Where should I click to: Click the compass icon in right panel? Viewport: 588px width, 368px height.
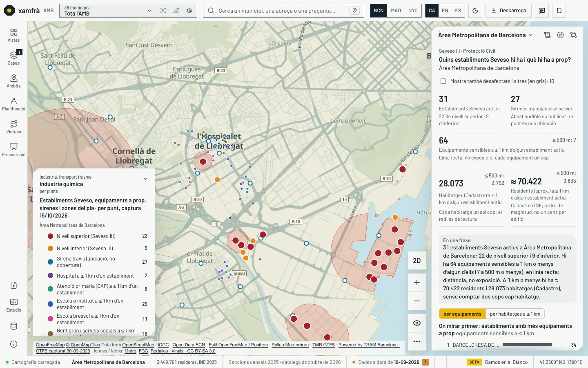pos(560,35)
